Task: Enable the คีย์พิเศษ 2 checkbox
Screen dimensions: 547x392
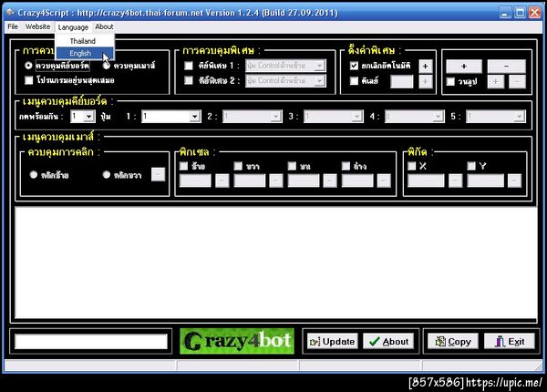Action: click(189, 80)
